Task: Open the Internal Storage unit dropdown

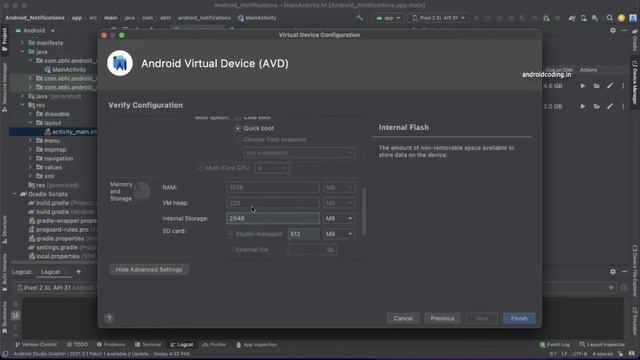Action: coord(339,219)
